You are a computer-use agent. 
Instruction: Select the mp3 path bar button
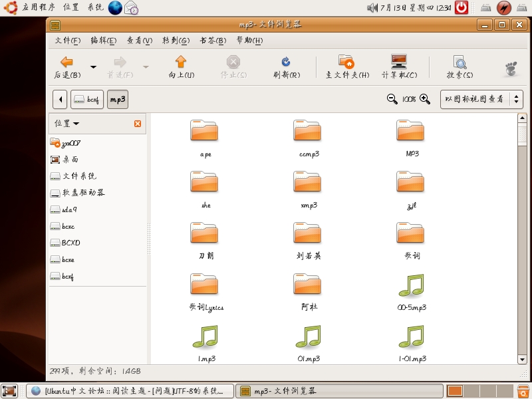(118, 99)
